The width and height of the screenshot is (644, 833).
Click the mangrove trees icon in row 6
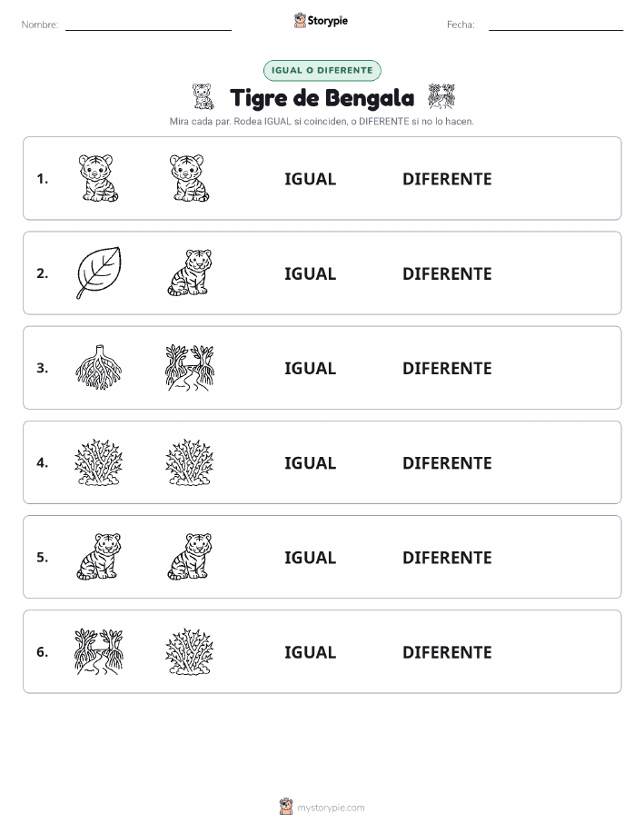point(99,651)
